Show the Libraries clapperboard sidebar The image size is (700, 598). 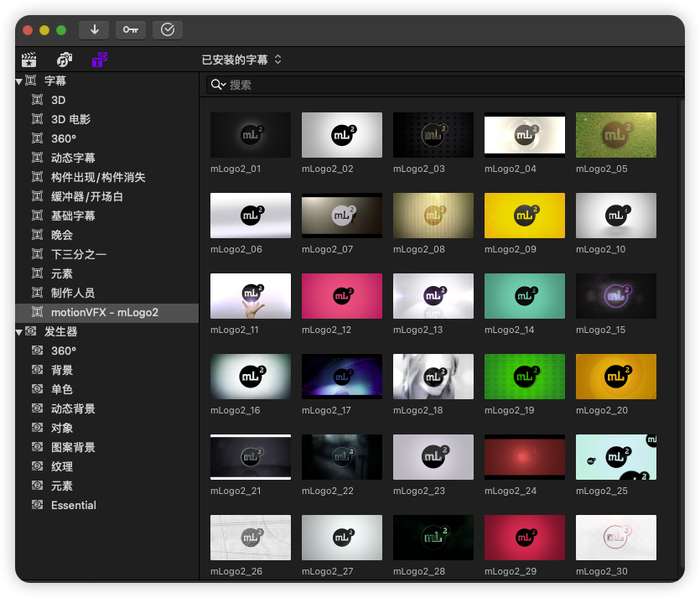29,60
